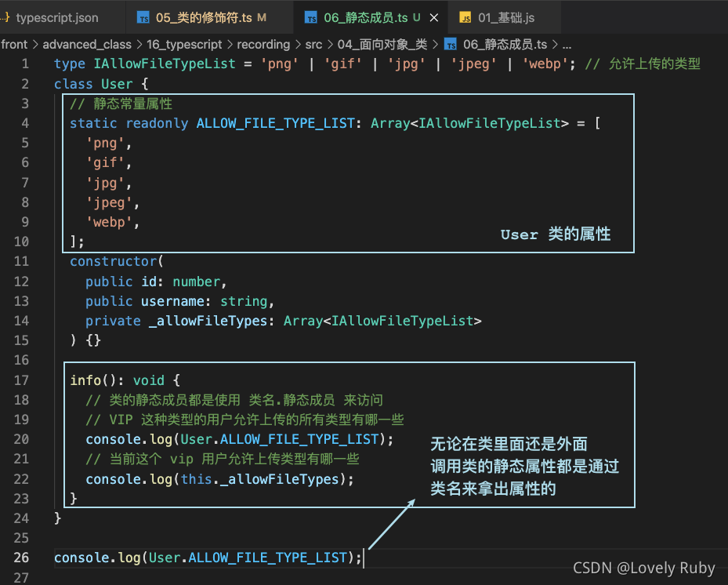Viewport: 728px width, 585px height.
Task: Click the 'webp' literal in line 1 union type
Action: click(x=545, y=64)
